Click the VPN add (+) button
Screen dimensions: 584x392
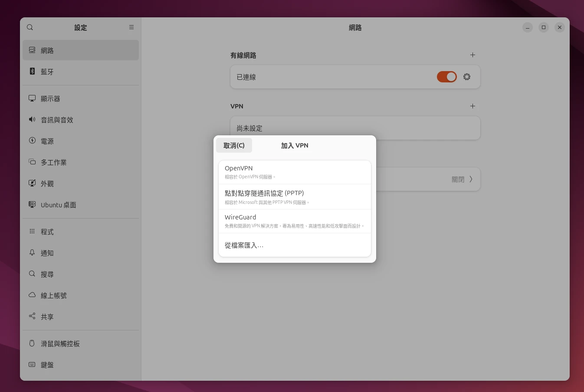click(472, 106)
